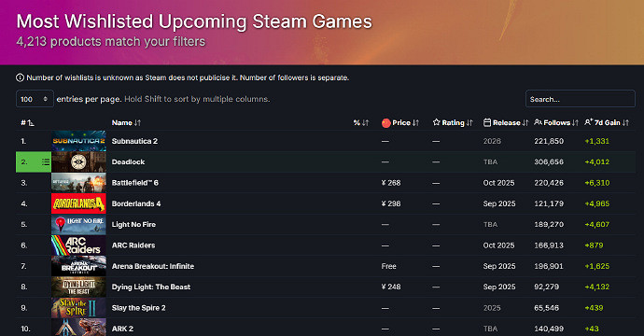The height and width of the screenshot is (336, 644).
Task: Open ARK 2 thumbnail image
Action: [x=78, y=328]
